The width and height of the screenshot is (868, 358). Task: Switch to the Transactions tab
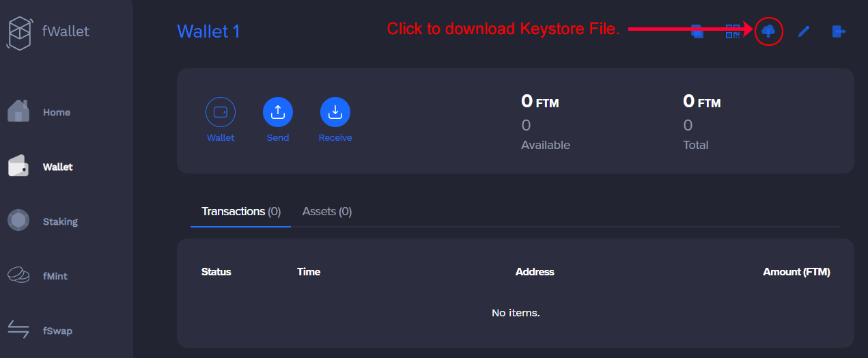pyautogui.click(x=241, y=212)
